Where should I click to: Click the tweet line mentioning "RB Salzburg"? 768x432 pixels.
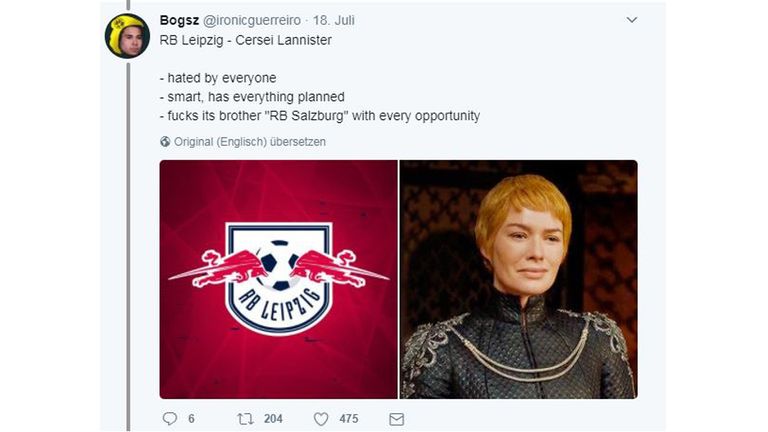[319, 116]
